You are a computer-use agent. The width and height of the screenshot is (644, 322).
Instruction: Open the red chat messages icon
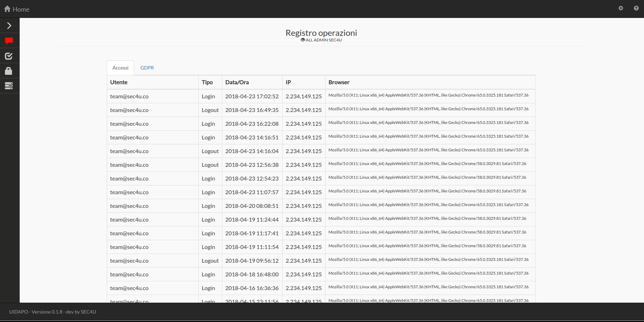pyautogui.click(x=9, y=41)
